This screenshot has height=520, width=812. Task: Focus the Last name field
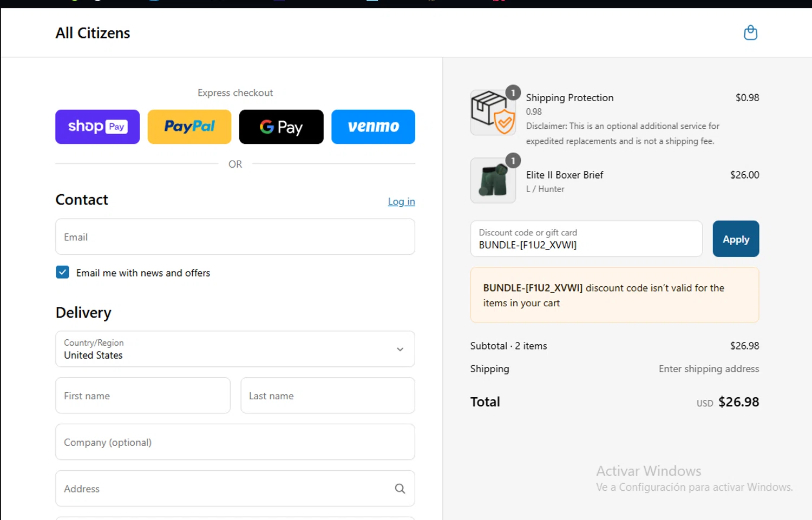pyautogui.click(x=328, y=396)
